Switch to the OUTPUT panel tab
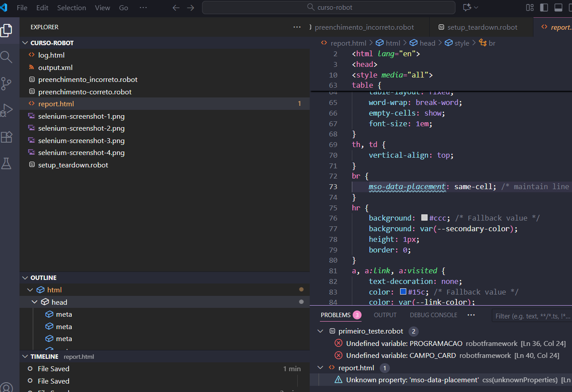This screenshot has width=572, height=392. pos(385,315)
